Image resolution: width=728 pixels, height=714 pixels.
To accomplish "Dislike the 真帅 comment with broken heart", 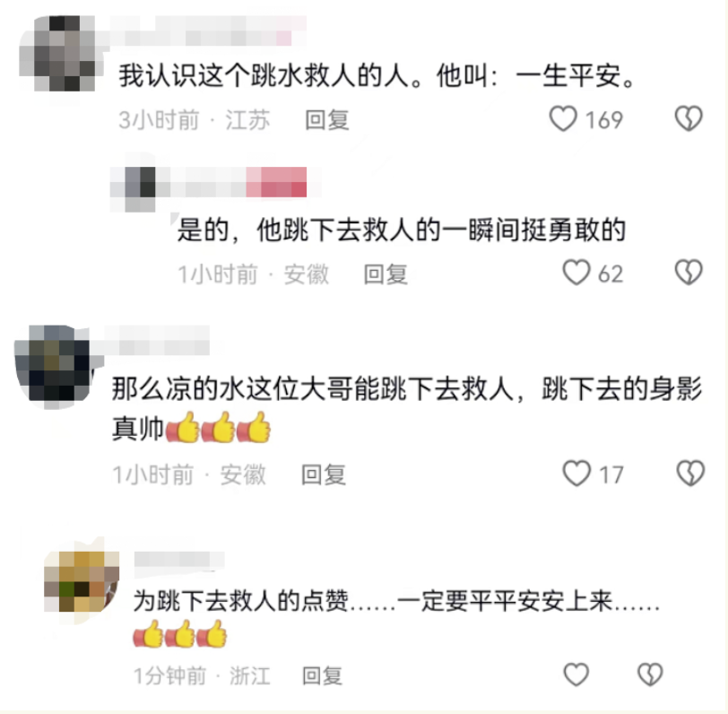I will pyautogui.click(x=690, y=474).
